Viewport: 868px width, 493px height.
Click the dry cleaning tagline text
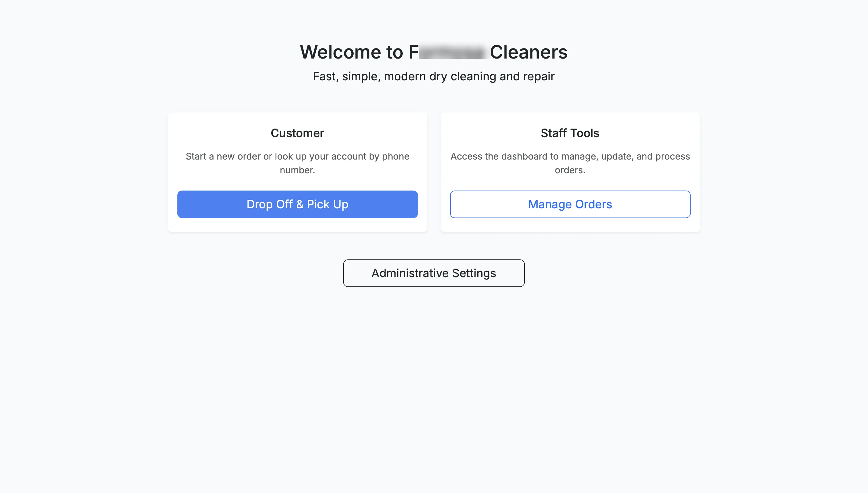coord(433,76)
